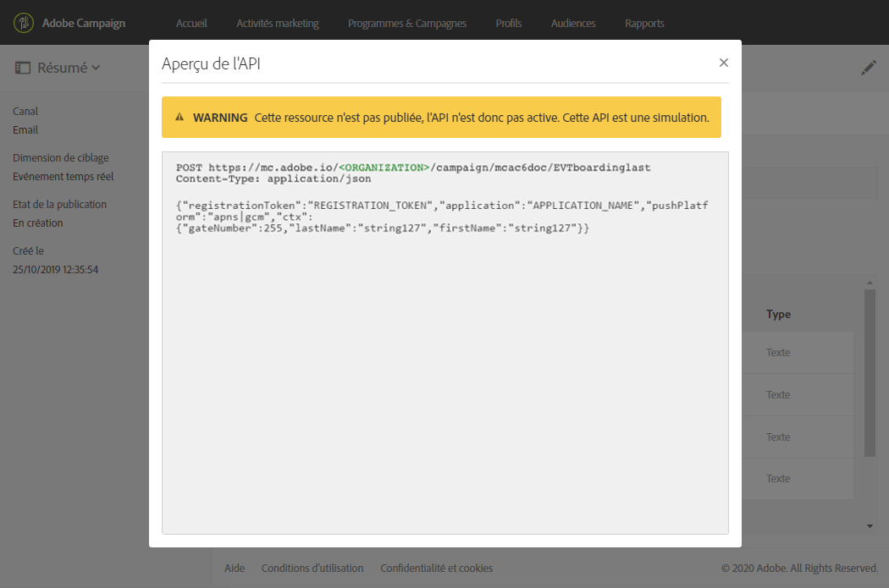Click the Créé le label
Viewport: 889px width, 588px height.
pos(28,251)
